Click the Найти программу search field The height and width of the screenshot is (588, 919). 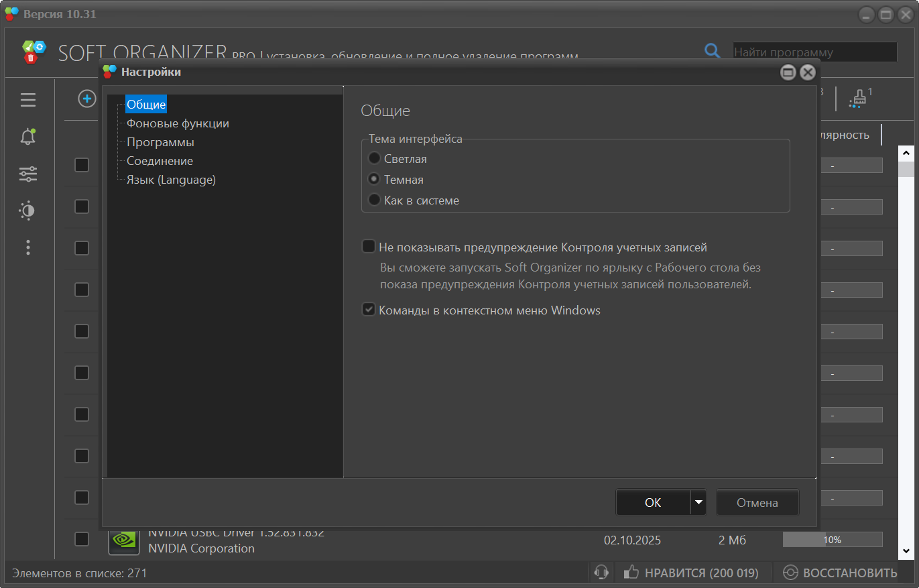coord(814,52)
